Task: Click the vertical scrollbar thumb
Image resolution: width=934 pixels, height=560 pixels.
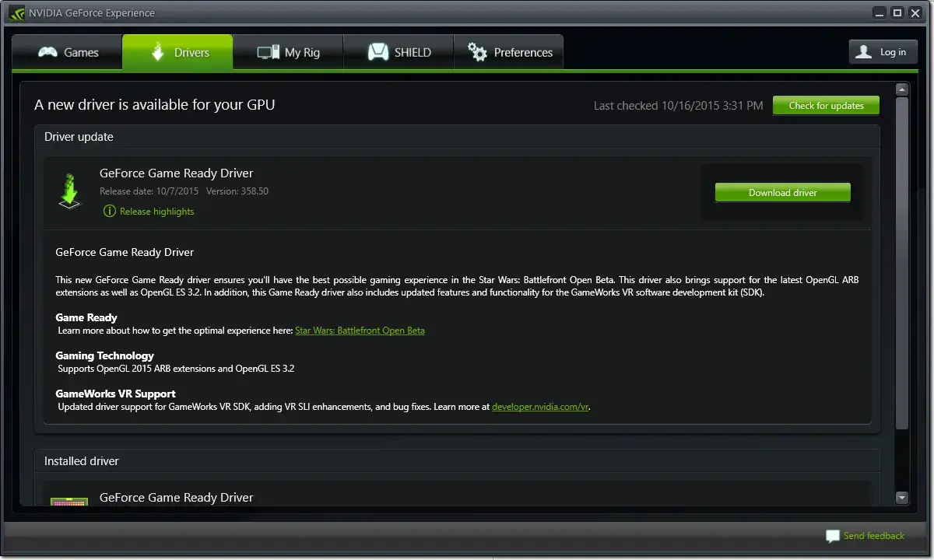Action: coord(902,263)
